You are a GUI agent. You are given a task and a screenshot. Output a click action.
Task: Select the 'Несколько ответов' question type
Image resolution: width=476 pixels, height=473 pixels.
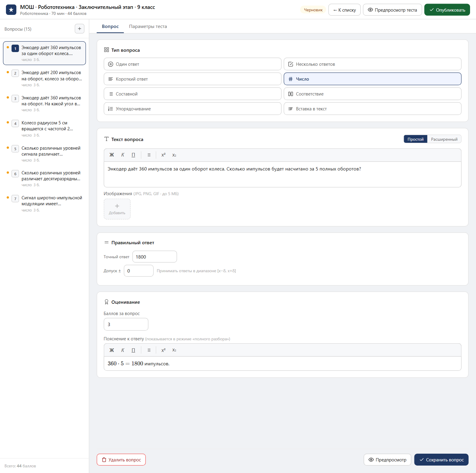pyautogui.click(x=372, y=64)
